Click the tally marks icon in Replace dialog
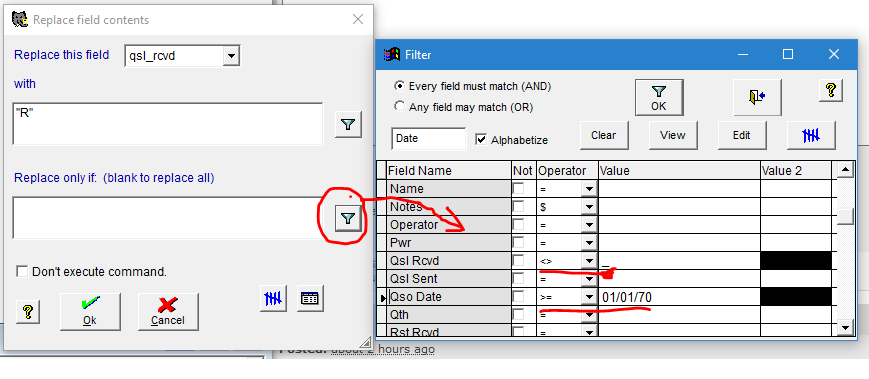869x379 pixels. point(273,299)
